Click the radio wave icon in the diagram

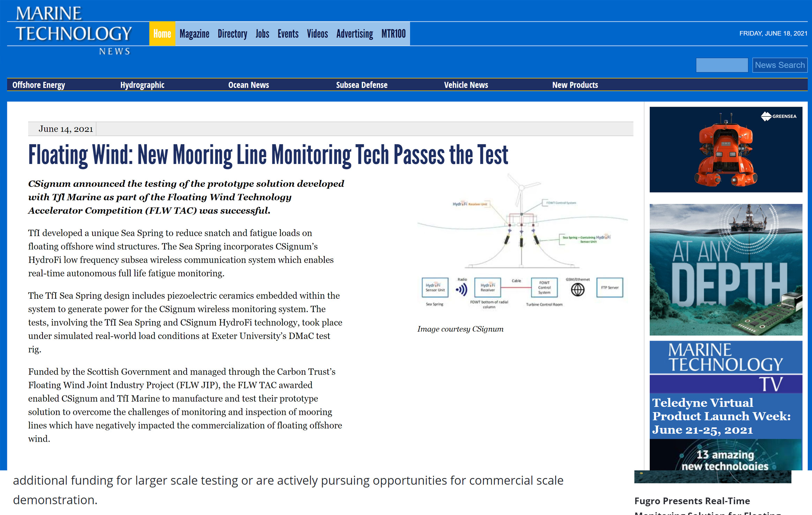point(461,289)
